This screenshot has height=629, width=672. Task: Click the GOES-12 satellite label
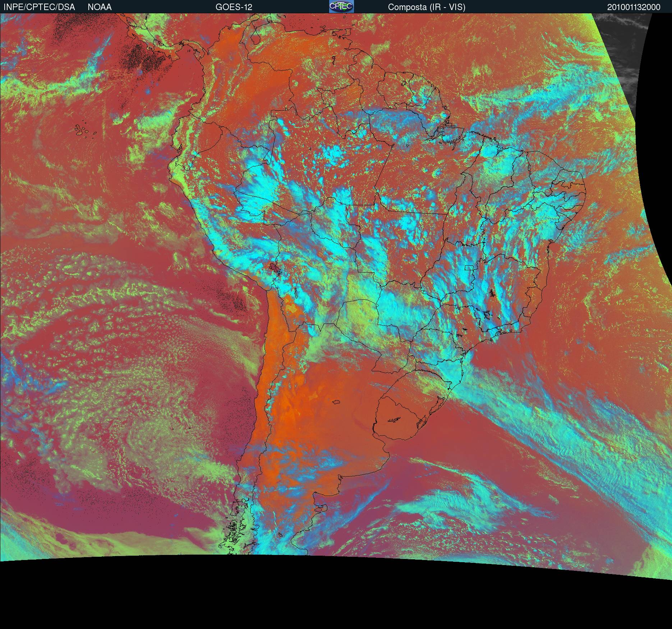coord(234,7)
